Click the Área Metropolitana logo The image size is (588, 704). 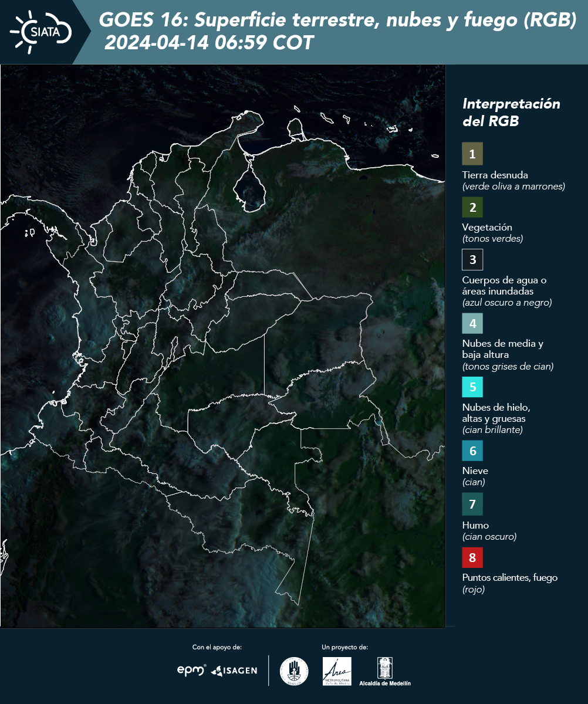pyautogui.click(x=337, y=671)
